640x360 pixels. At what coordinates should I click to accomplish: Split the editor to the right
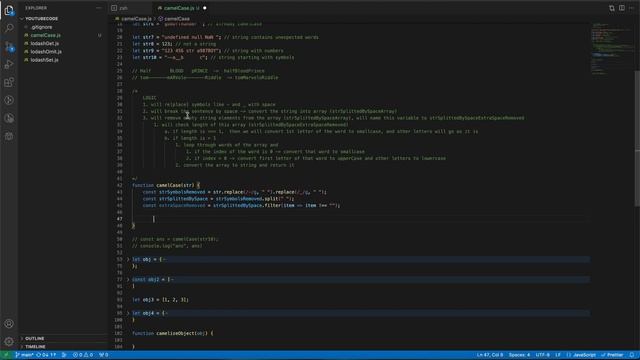click(622, 8)
